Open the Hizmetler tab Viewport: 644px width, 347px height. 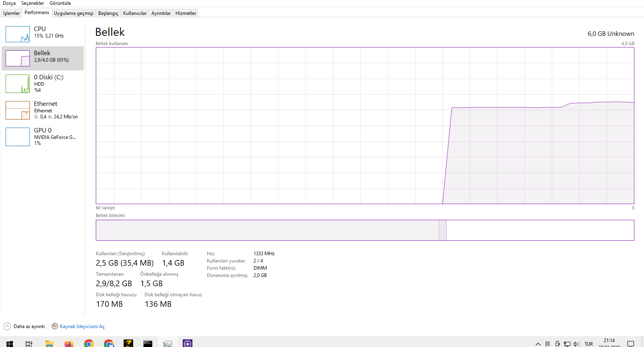(x=186, y=13)
